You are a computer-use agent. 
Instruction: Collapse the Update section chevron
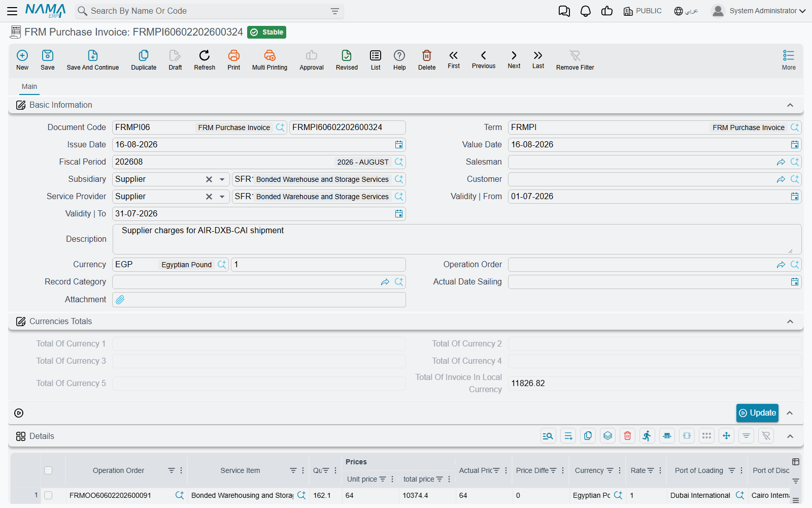(x=790, y=413)
